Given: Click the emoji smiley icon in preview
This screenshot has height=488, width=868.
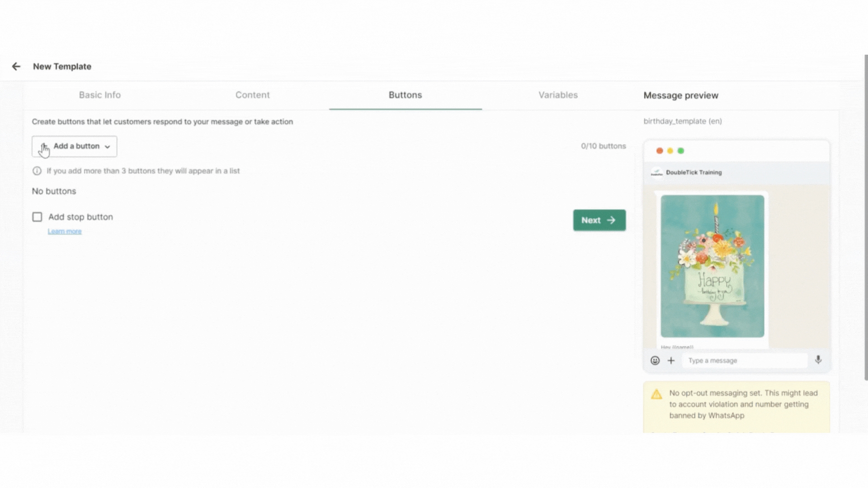Looking at the screenshot, I should click(655, 361).
